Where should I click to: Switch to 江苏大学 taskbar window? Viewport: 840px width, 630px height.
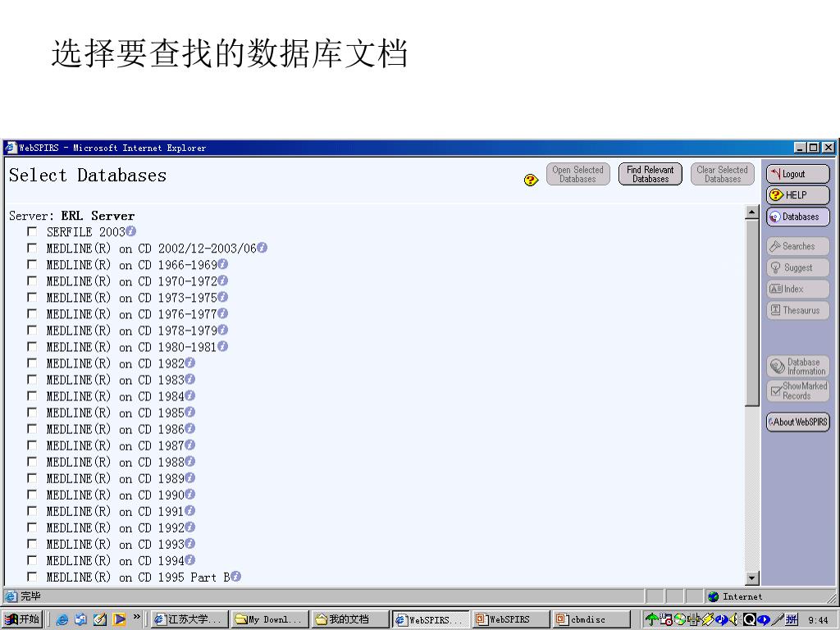click(189, 619)
